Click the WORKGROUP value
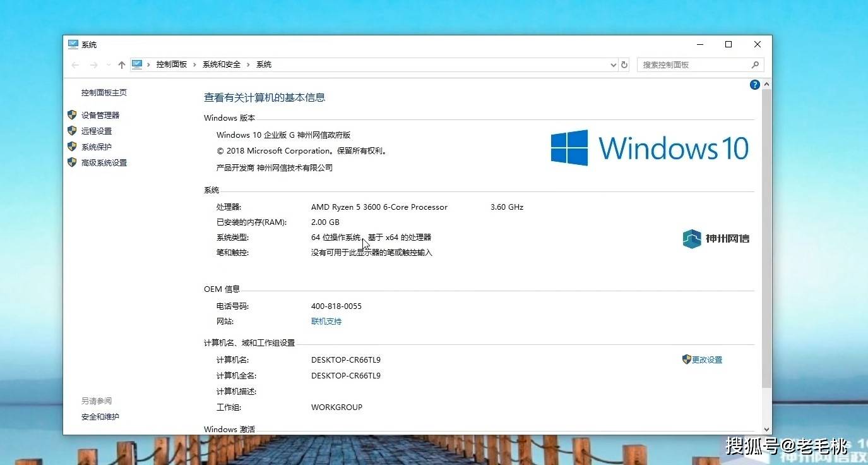 pos(336,408)
